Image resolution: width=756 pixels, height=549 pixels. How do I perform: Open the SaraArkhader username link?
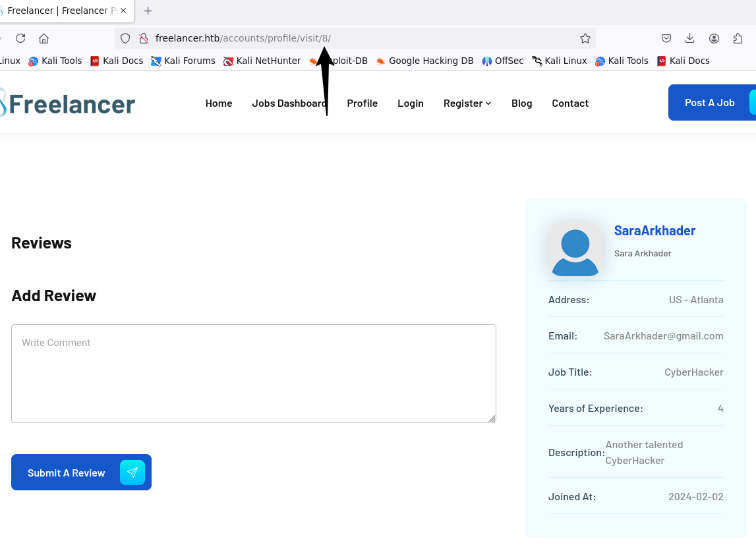pyautogui.click(x=654, y=231)
